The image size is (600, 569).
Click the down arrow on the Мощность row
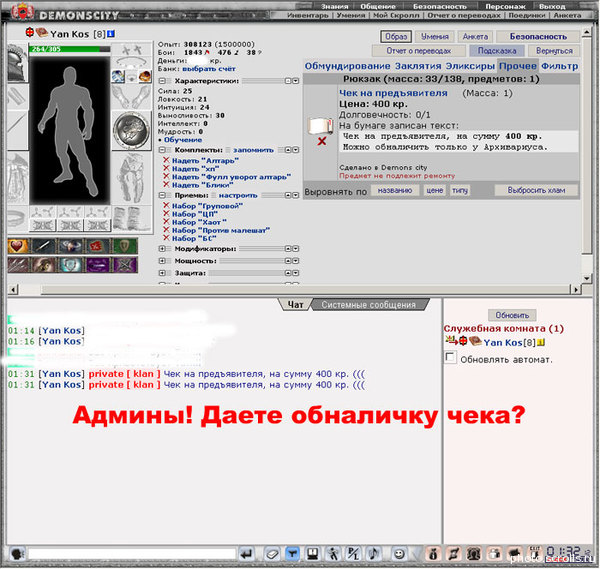(295, 261)
